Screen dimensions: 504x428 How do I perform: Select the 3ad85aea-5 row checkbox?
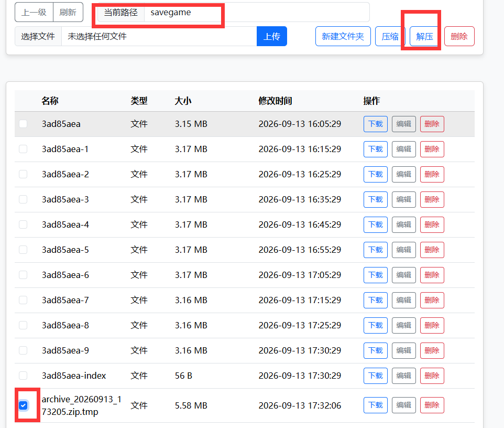click(x=23, y=250)
